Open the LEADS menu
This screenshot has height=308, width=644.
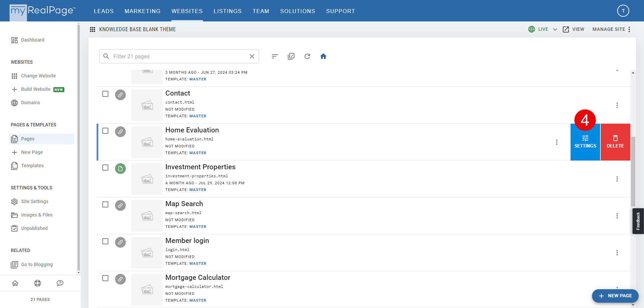(104, 11)
